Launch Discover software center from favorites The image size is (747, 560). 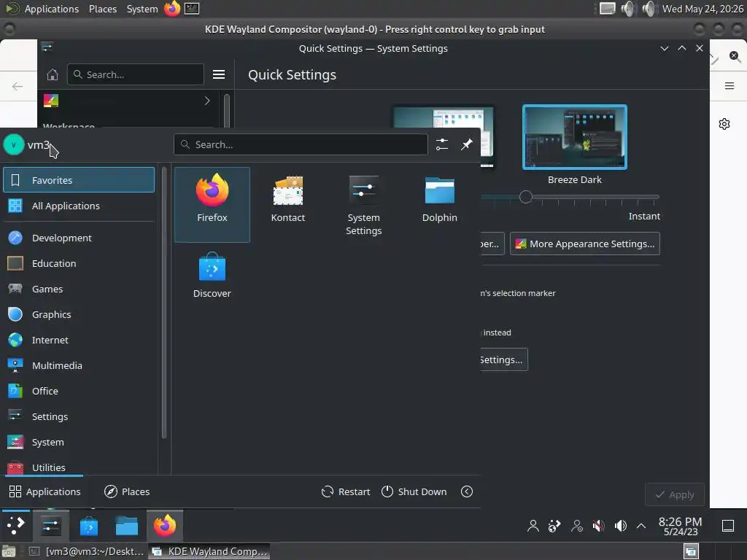click(x=212, y=275)
